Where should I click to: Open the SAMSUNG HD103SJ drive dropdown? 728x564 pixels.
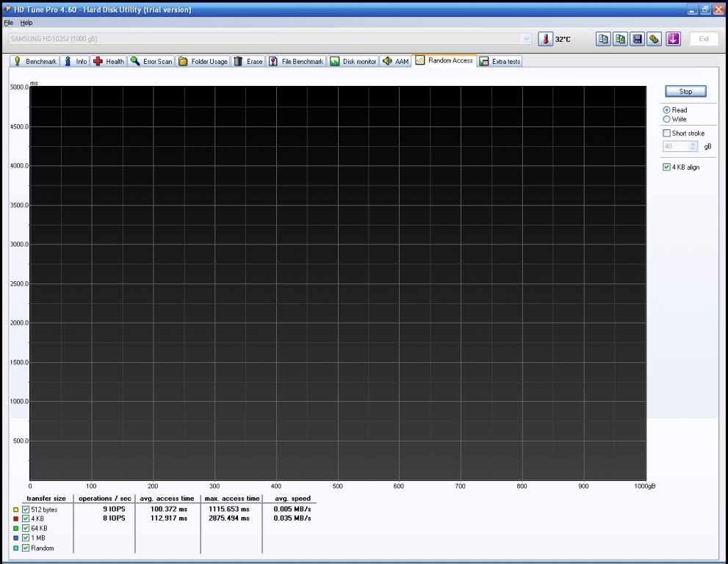pyautogui.click(x=526, y=39)
